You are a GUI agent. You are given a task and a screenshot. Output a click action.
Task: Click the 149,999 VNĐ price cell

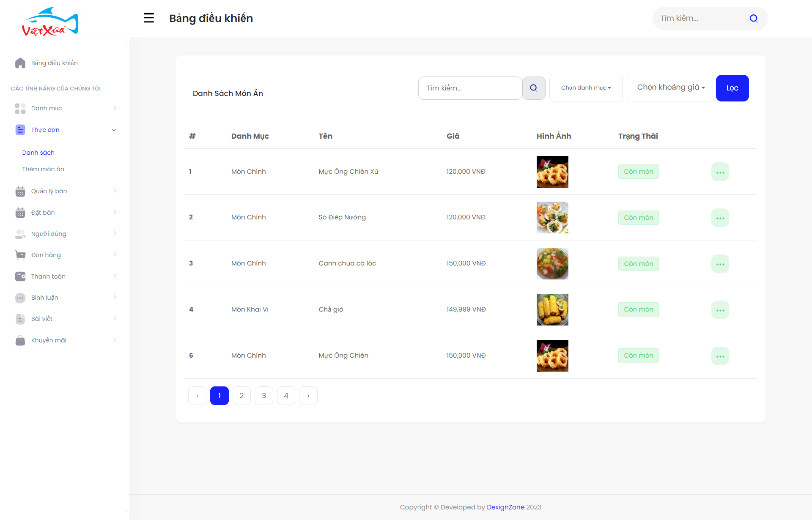466,309
